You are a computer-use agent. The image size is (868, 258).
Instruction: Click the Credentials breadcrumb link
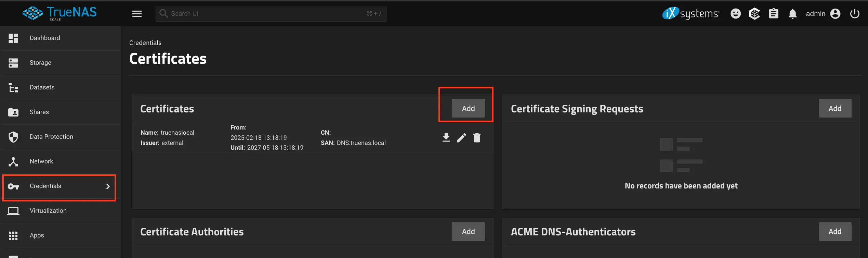coord(145,43)
